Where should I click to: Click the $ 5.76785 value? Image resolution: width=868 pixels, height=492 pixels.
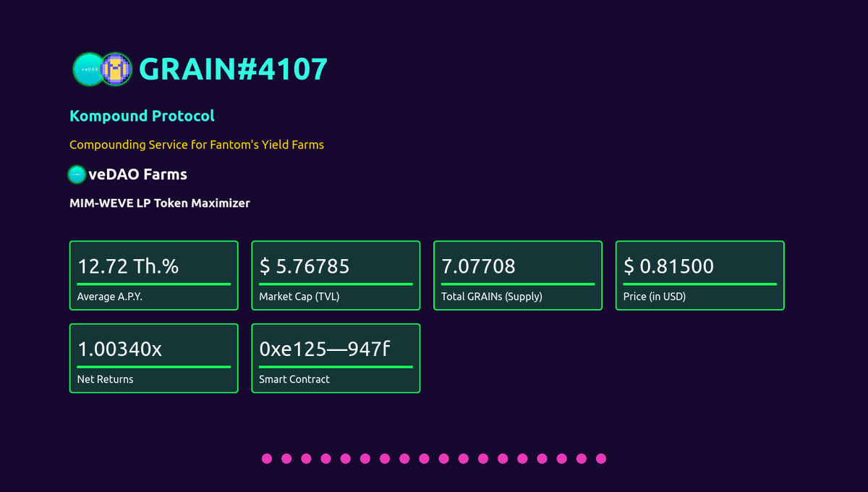pyautogui.click(x=305, y=266)
